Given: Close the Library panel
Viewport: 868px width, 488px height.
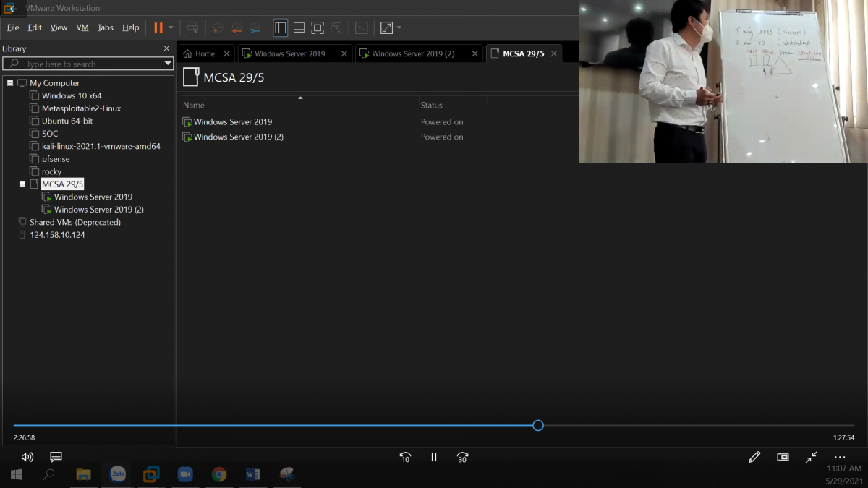Looking at the screenshot, I should [x=166, y=48].
